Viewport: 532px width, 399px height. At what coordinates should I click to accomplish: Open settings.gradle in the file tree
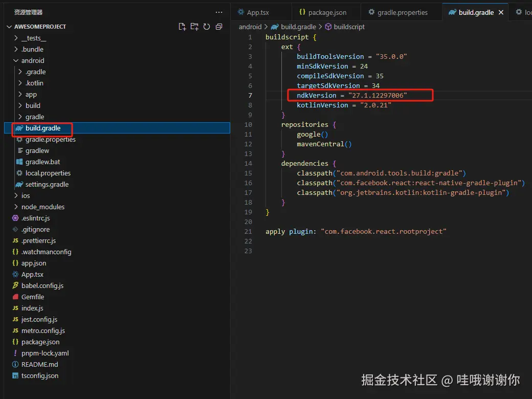[117, 185]
